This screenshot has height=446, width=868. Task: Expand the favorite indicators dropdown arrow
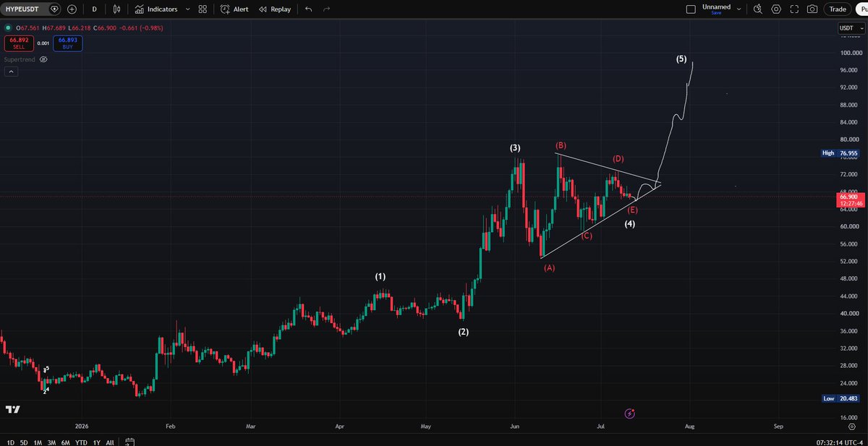[x=188, y=9]
